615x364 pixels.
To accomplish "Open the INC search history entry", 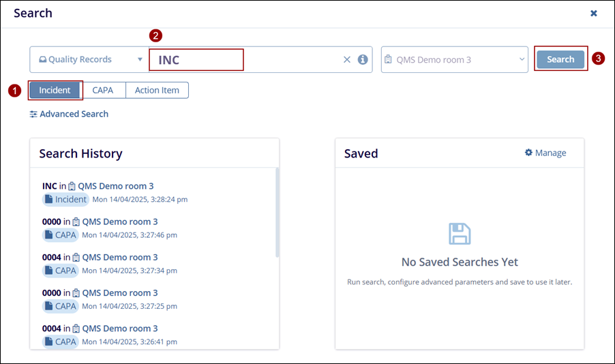I will (50, 186).
